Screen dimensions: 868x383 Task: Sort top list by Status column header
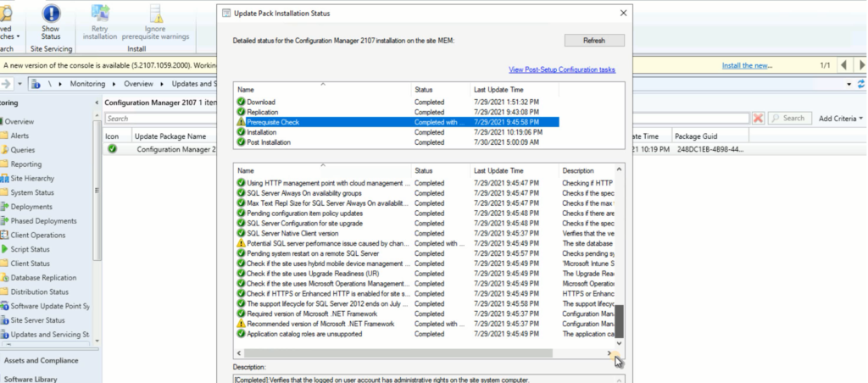click(441, 89)
